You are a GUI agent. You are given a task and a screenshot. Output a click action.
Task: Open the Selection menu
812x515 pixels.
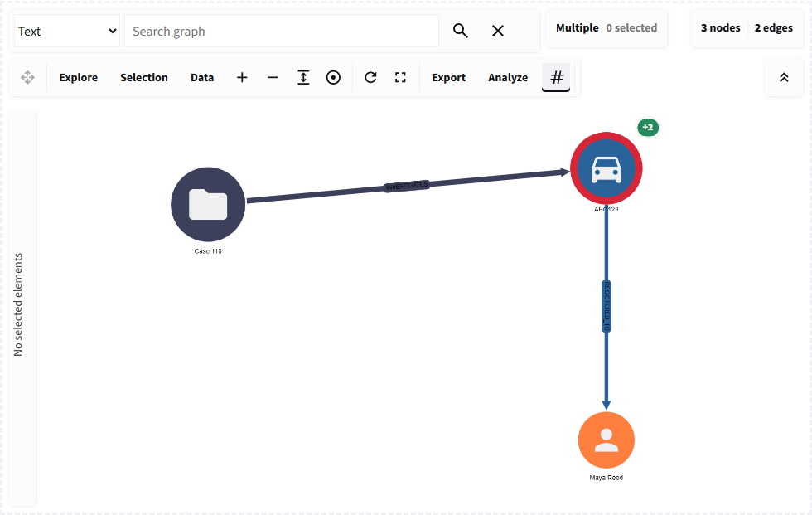tap(144, 78)
